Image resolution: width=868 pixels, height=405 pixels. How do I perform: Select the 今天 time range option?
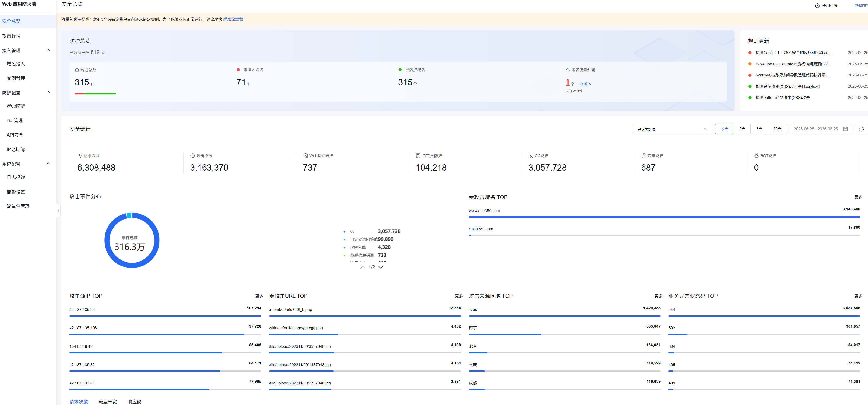coord(724,129)
